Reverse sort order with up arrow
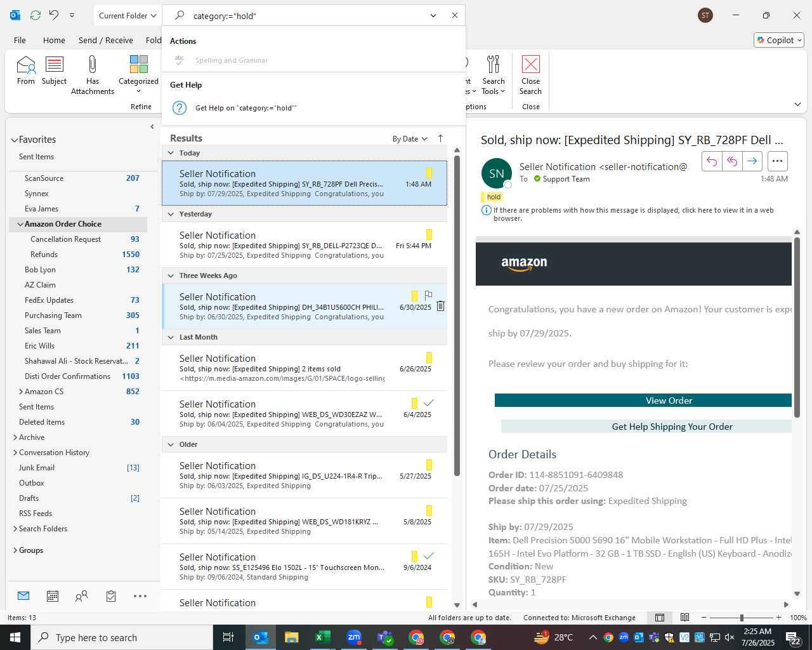 coord(441,138)
